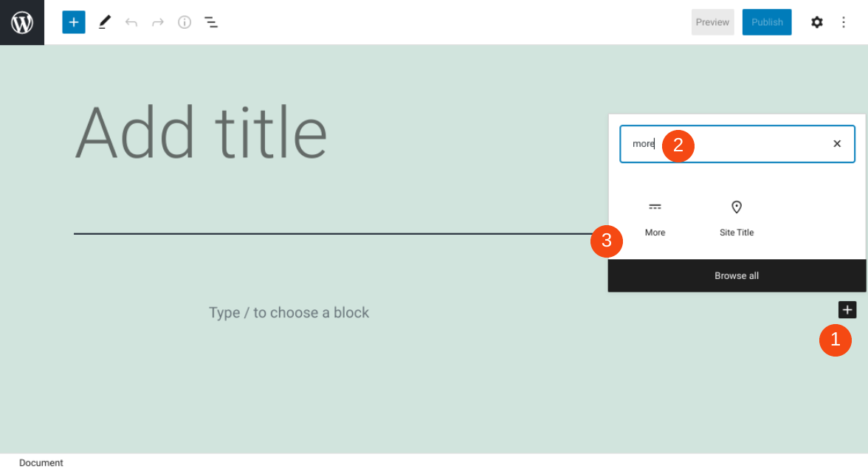Open the Options three-dot menu
This screenshot has height=471, width=868.
844,22
